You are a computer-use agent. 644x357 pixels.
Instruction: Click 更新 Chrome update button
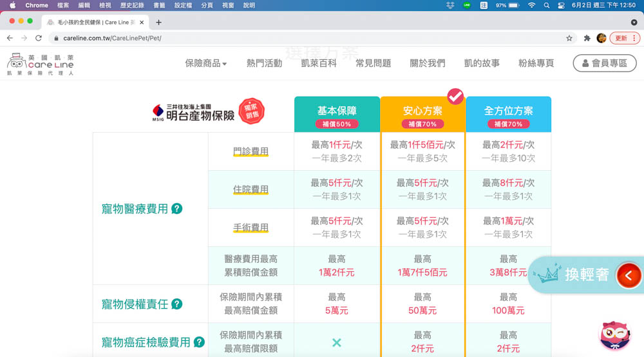(625, 38)
